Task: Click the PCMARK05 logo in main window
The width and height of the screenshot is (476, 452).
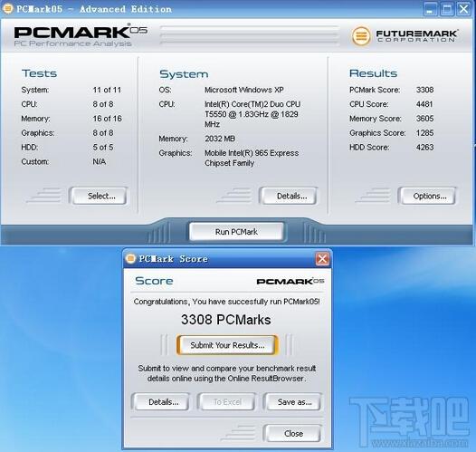Action: (x=81, y=36)
